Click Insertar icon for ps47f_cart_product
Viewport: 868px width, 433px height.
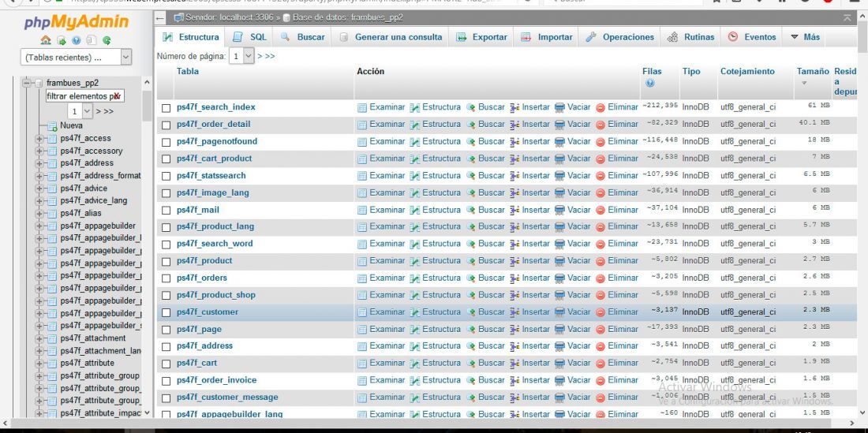pos(514,159)
